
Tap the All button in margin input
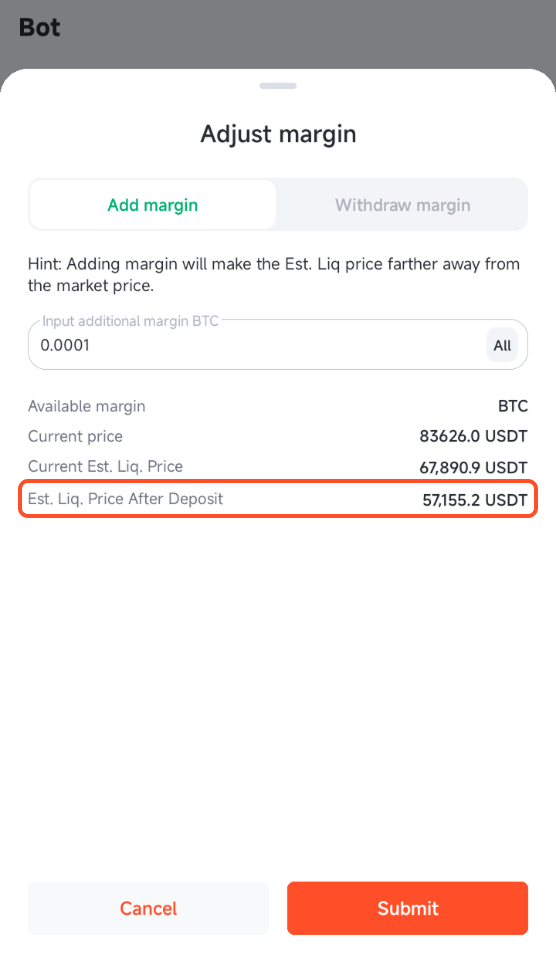pos(502,345)
